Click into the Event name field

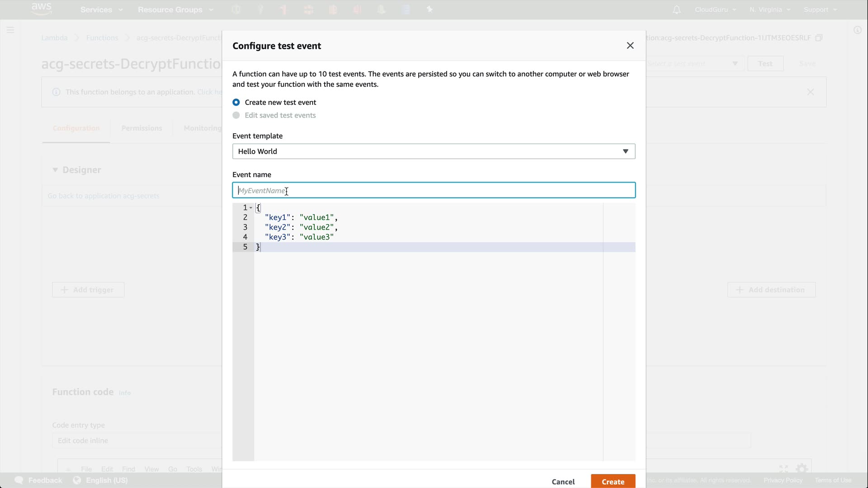[x=433, y=190]
